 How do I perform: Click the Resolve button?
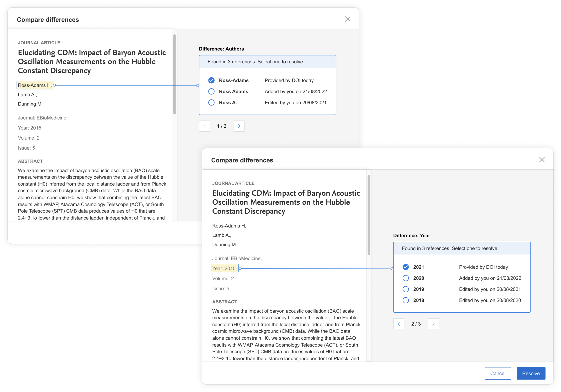pos(531,373)
